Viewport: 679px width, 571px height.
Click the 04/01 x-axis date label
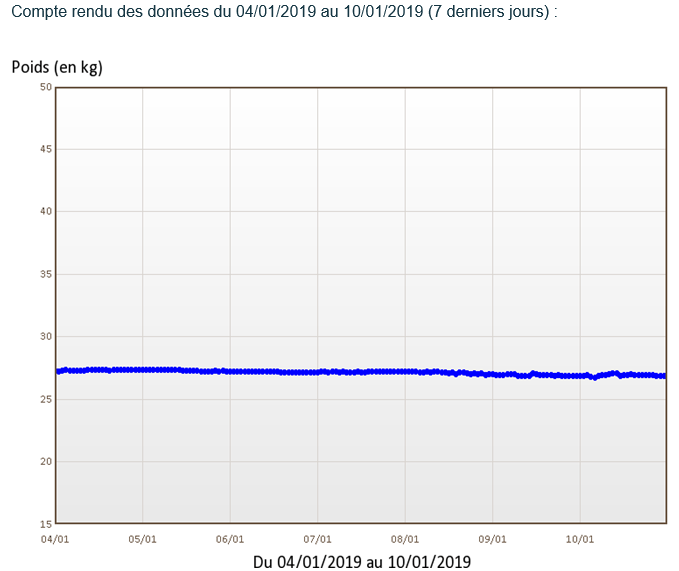click(x=55, y=539)
